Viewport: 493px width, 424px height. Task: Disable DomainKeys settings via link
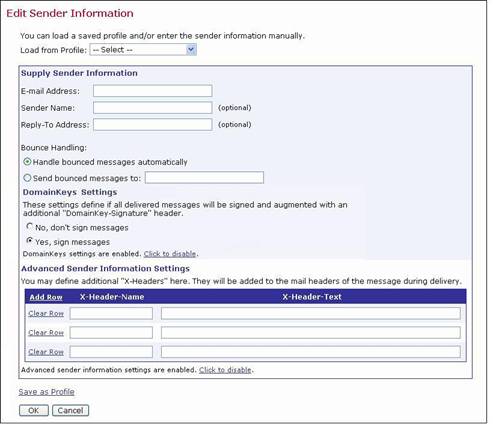[x=170, y=254]
